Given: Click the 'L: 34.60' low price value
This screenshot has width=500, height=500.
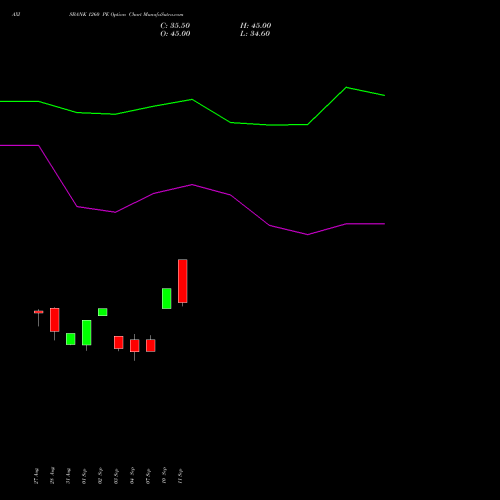Looking at the screenshot, I should coord(255,34).
